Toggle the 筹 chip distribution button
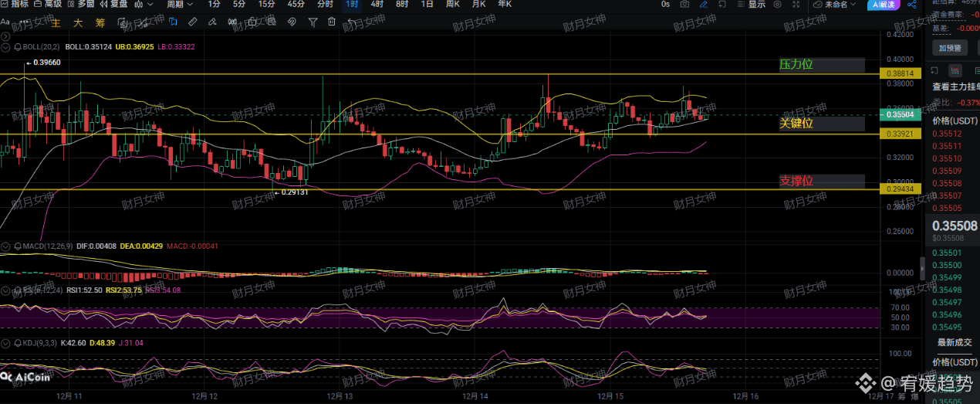This screenshot has width=980, height=404. [x=100, y=22]
